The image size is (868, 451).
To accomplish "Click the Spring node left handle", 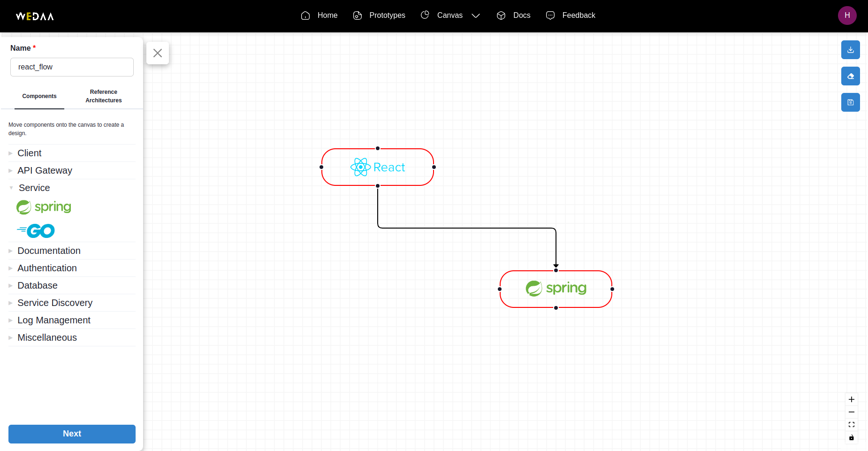I will coord(500,289).
